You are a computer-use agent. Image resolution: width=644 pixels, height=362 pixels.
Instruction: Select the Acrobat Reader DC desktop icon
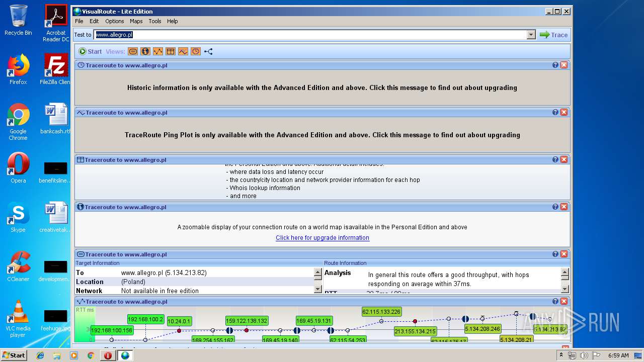click(x=56, y=23)
